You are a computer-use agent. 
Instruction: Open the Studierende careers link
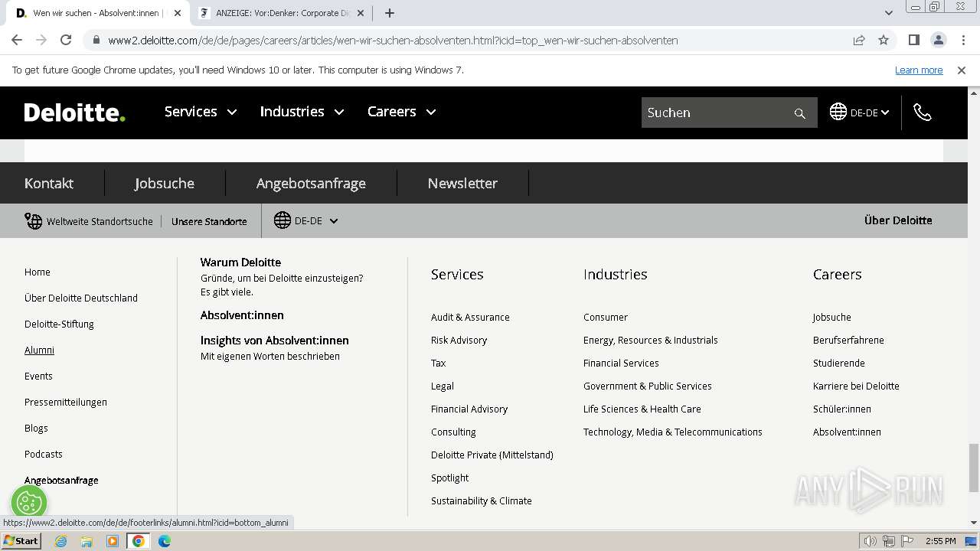[839, 363]
